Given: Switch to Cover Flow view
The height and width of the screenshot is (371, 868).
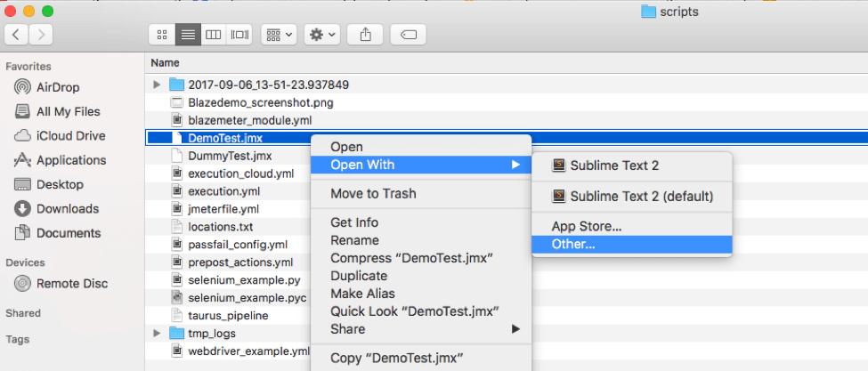Looking at the screenshot, I should (x=239, y=35).
